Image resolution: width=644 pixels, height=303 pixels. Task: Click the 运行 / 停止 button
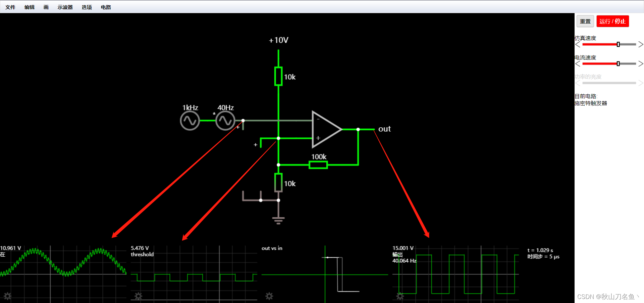point(612,21)
